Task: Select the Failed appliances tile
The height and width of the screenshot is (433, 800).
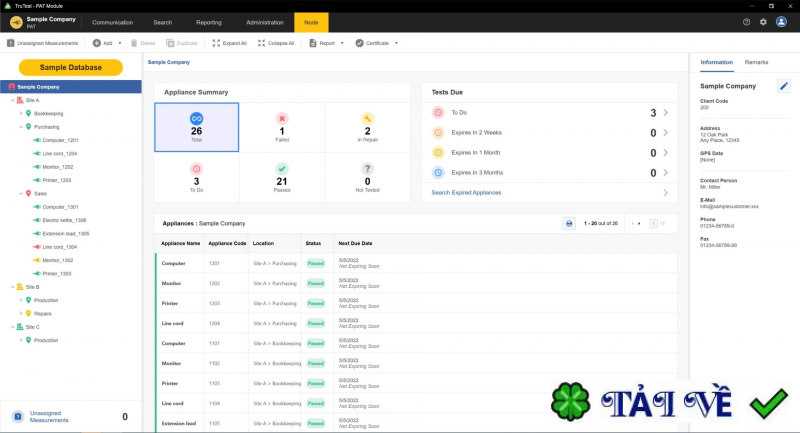Action: (x=282, y=126)
